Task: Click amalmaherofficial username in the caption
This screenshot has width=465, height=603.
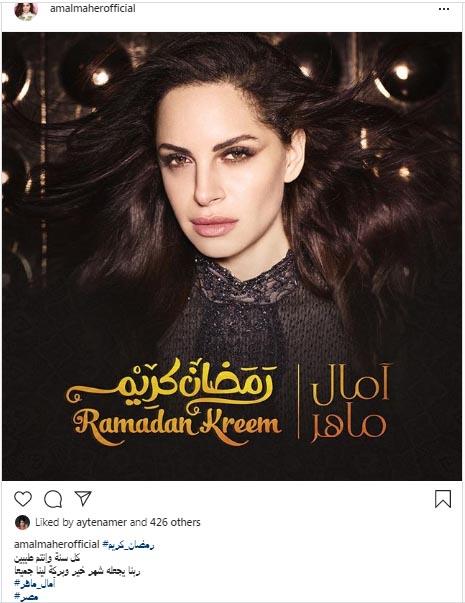Action: (x=57, y=544)
